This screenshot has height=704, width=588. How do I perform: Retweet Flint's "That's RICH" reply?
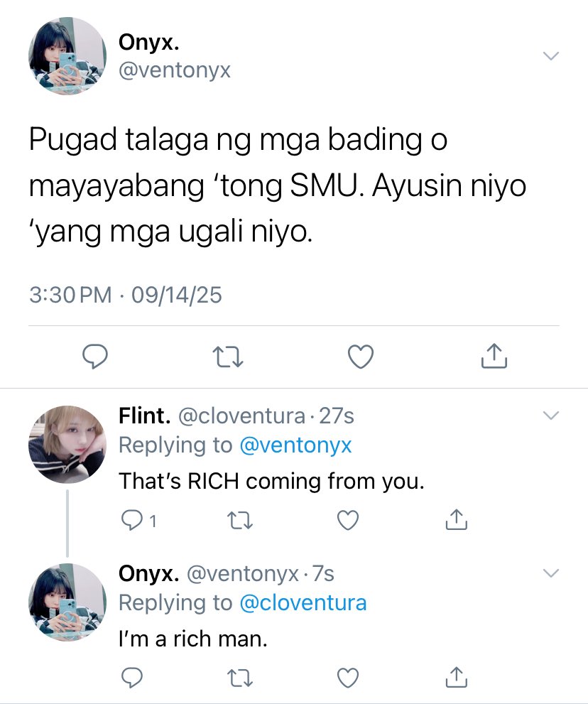pos(240,521)
